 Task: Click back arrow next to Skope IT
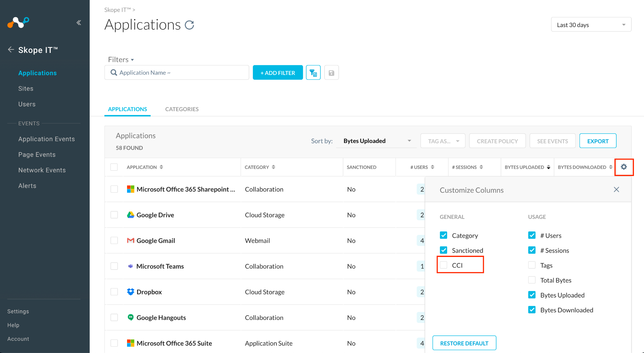11,50
